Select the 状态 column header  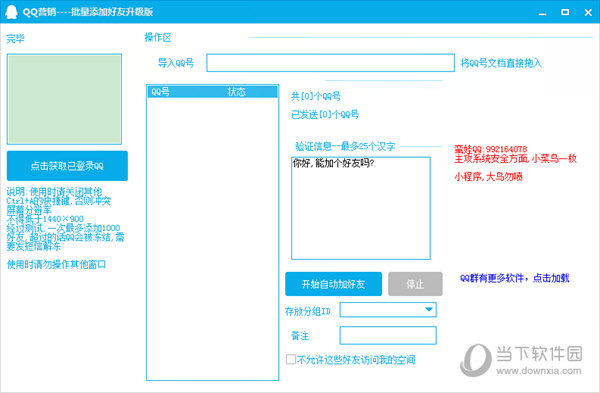(x=236, y=92)
